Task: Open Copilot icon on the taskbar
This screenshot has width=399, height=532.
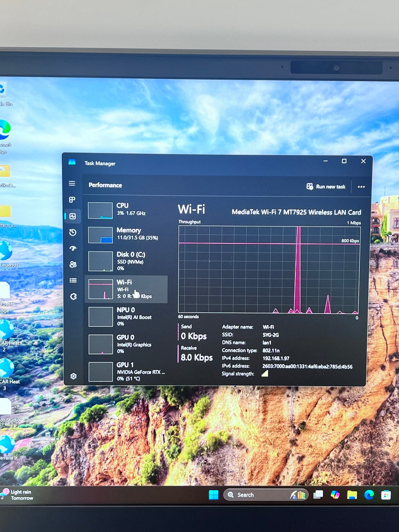Action: tap(335, 495)
